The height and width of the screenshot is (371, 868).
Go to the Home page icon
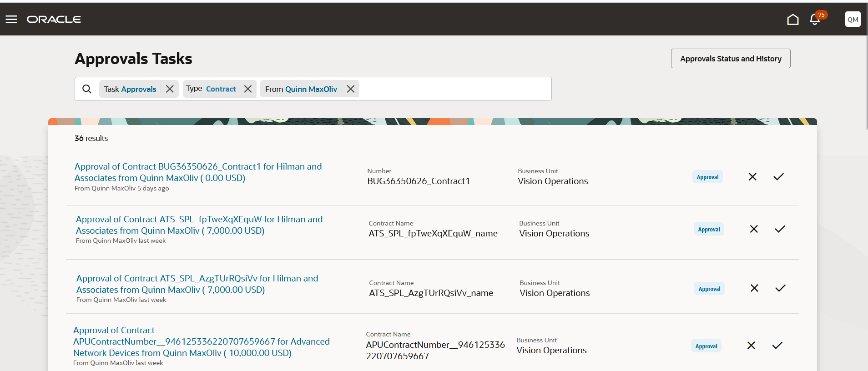[x=792, y=19]
